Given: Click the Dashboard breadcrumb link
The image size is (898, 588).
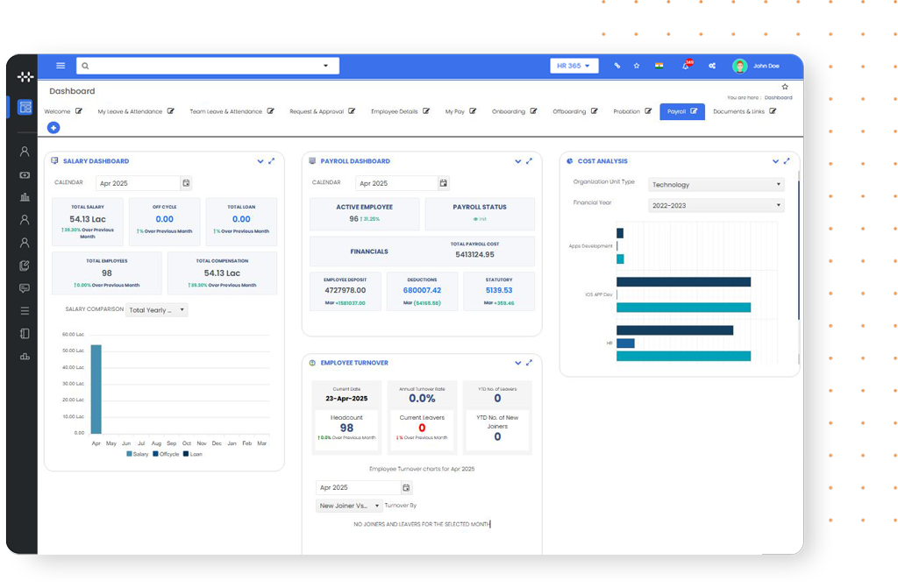Looking at the screenshot, I should (779, 97).
